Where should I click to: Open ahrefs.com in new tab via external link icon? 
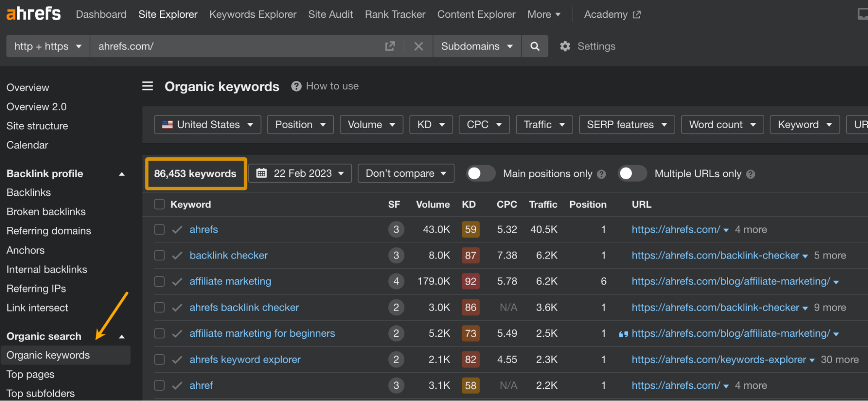(x=390, y=46)
